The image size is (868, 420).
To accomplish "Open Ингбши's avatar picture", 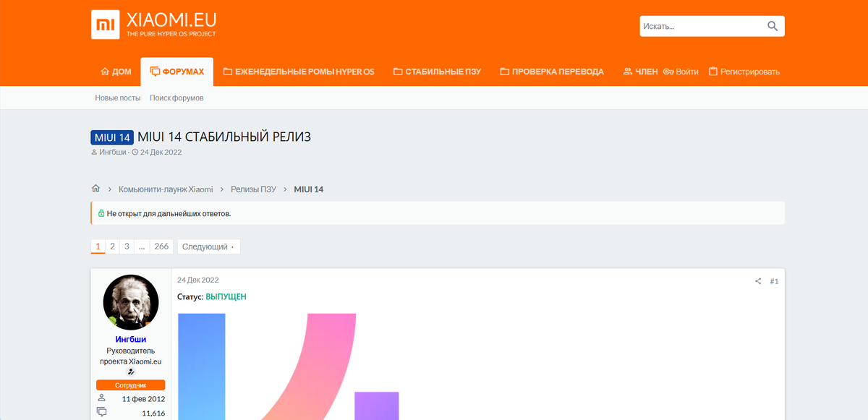I will pos(131,302).
